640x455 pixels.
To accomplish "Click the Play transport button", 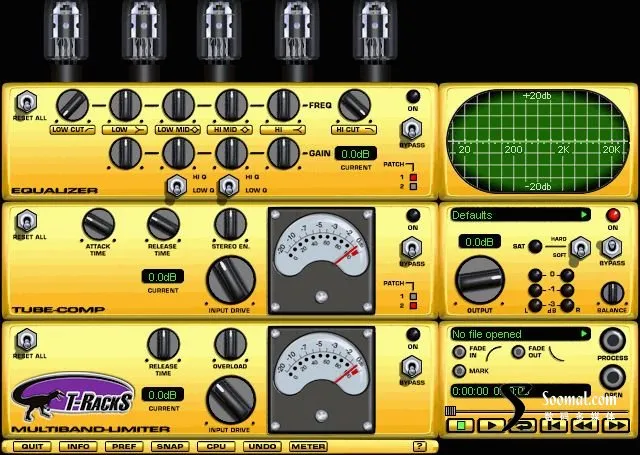I will [491, 425].
